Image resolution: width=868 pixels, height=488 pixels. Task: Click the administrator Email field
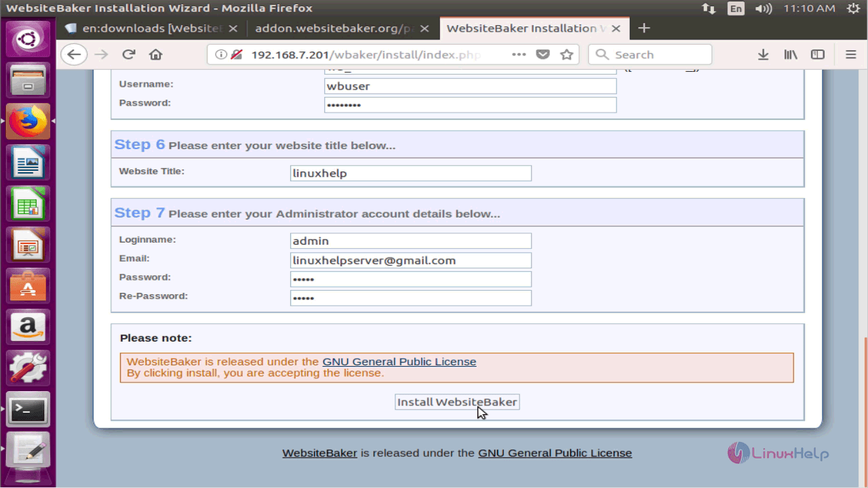[x=410, y=260]
